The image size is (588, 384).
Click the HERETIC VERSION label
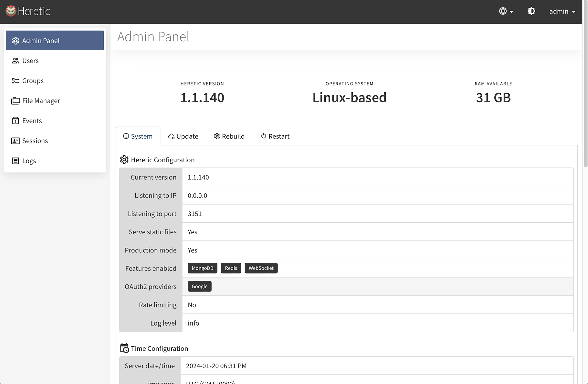click(202, 84)
